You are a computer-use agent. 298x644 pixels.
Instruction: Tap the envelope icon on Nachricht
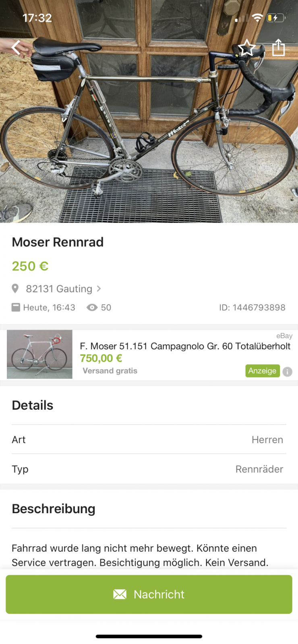click(x=120, y=594)
